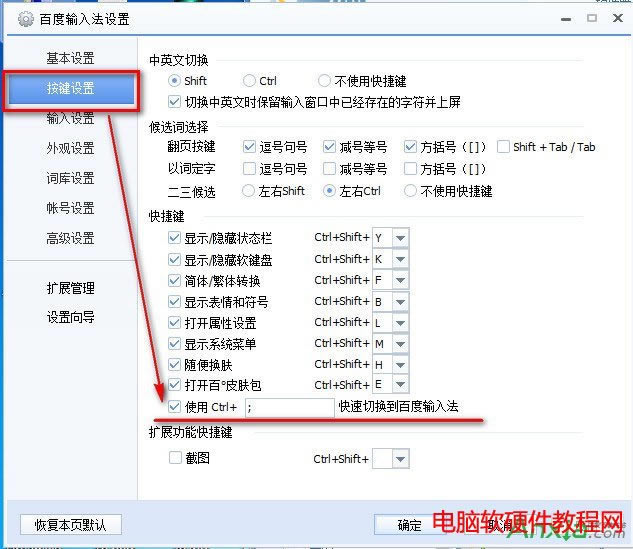Enable the Shift + Tab / Tab checkbox
Viewport: 633px width, 549px height.
click(x=503, y=147)
